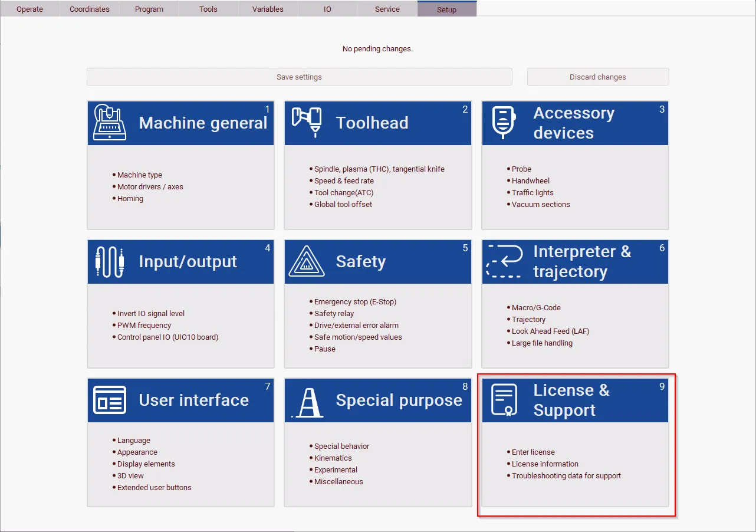The width and height of the screenshot is (756, 532).
Task: Switch to the Operate tab
Action: click(x=30, y=9)
